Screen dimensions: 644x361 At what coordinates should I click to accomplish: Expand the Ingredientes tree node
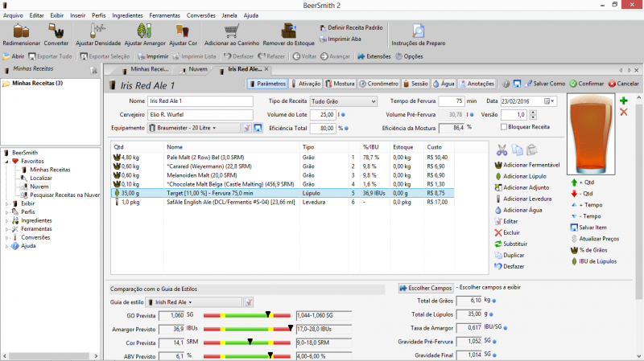6,221
